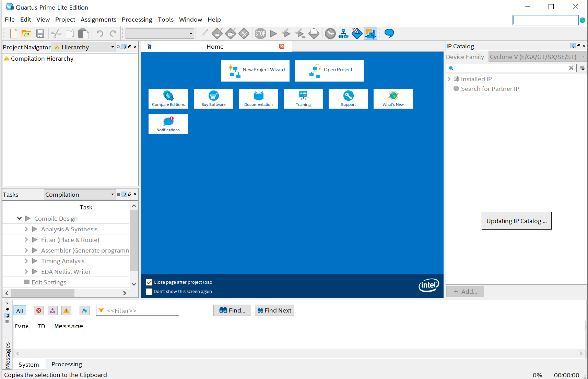This screenshot has width=588, height=379.
Task: Expand the Analysis & Synthesis task
Action: click(26, 229)
